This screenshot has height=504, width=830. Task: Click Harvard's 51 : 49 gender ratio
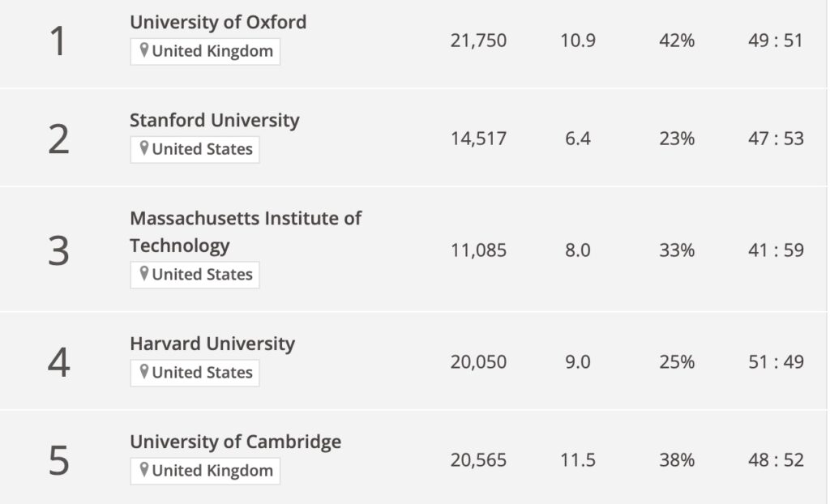click(x=776, y=361)
